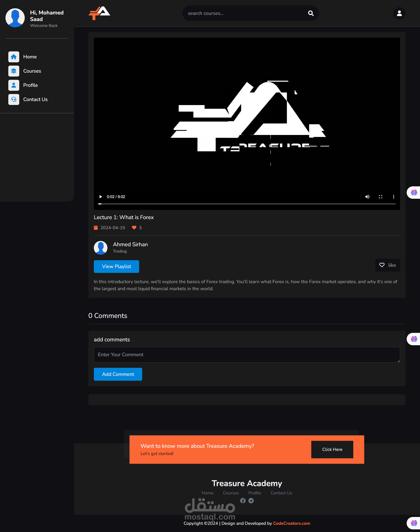Go to Courses in footer navigation
The image size is (420, 532).
pyautogui.click(x=231, y=493)
